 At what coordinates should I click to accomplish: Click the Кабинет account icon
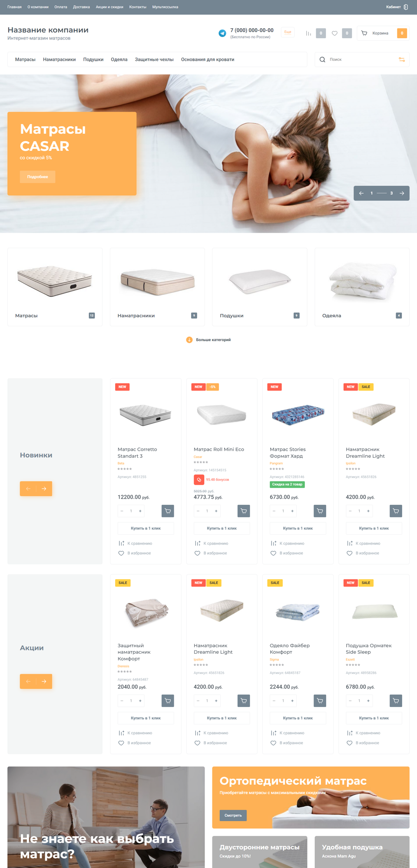pyautogui.click(x=406, y=7)
